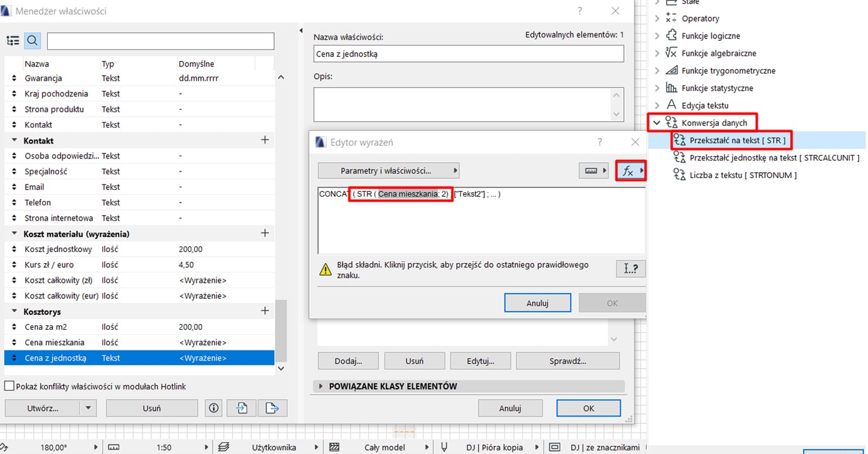This screenshot has width=868, height=454.
Task: Click the Utwórz... button
Action: pyautogui.click(x=43, y=408)
